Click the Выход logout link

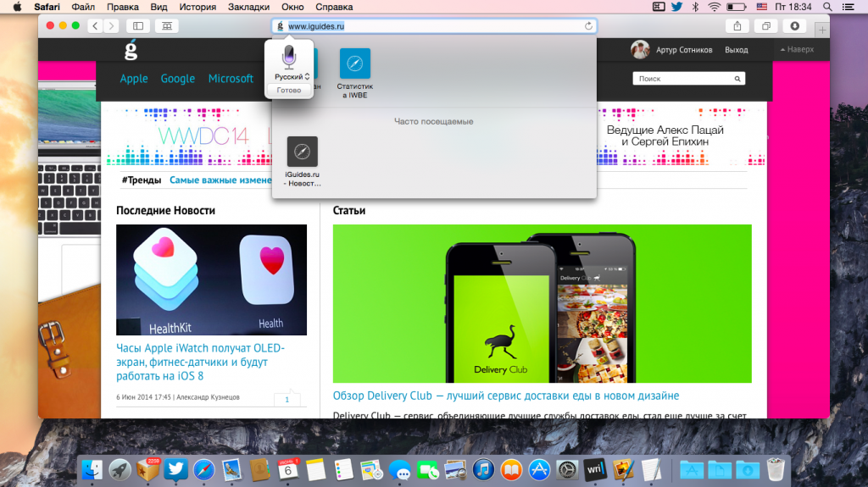pos(737,50)
